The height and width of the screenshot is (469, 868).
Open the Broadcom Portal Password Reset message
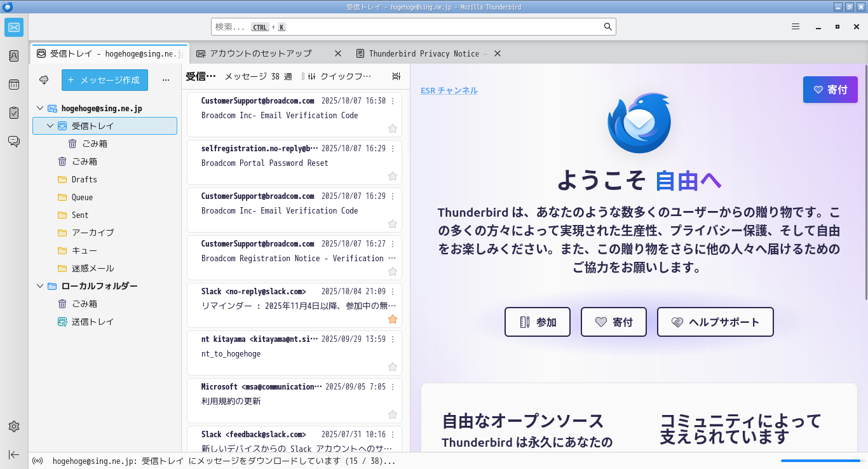(x=294, y=163)
